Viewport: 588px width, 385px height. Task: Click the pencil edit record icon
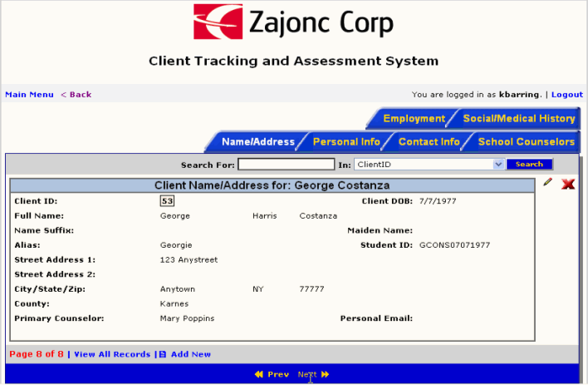pyautogui.click(x=547, y=183)
